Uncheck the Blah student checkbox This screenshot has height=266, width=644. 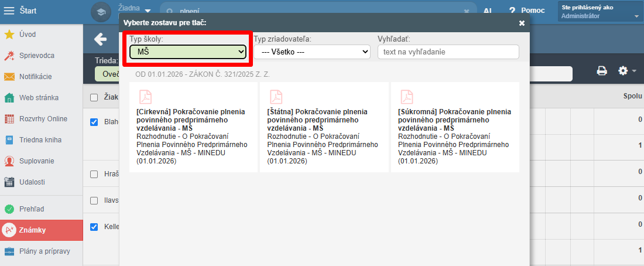click(94, 122)
